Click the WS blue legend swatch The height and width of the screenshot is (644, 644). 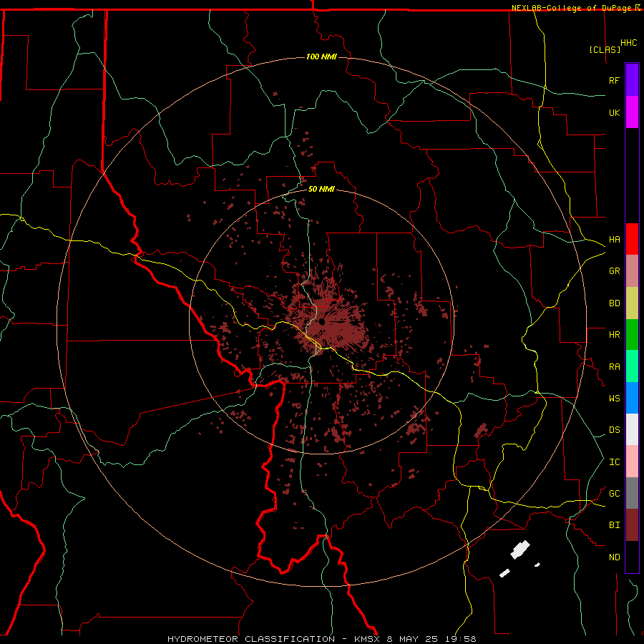point(632,398)
